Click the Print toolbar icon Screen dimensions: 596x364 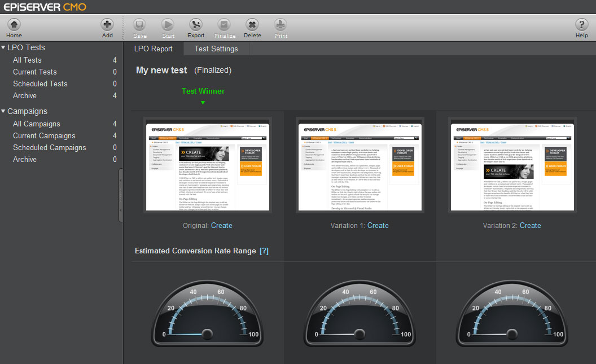(x=281, y=25)
